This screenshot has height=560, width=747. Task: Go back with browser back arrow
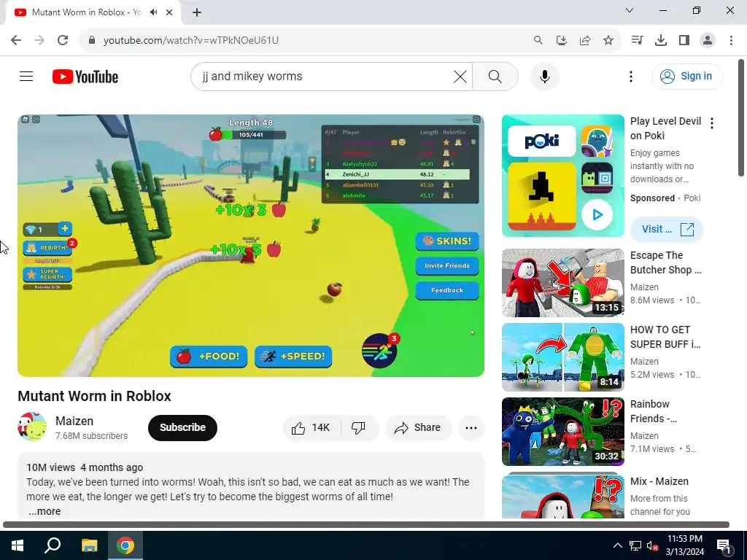click(x=16, y=40)
